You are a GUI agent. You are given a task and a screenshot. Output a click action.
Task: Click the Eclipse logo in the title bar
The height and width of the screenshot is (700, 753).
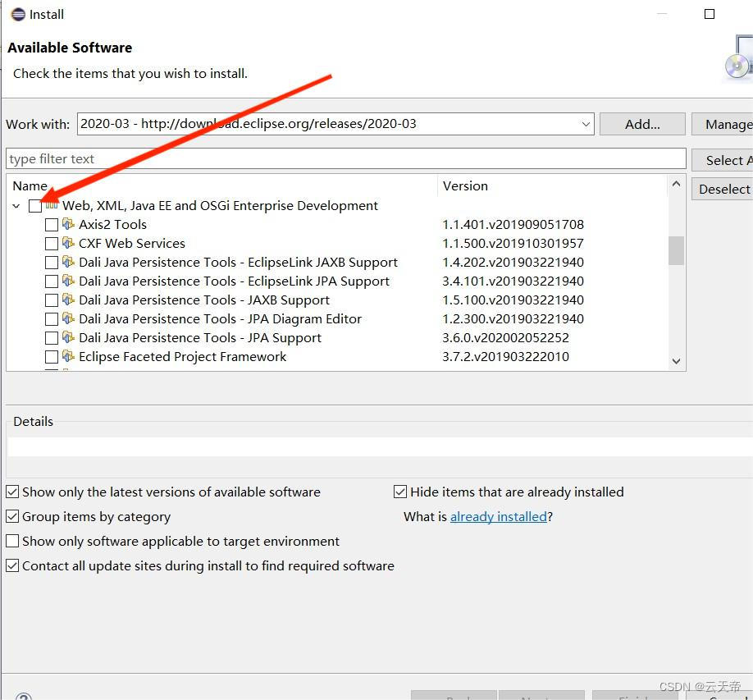[18, 15]
